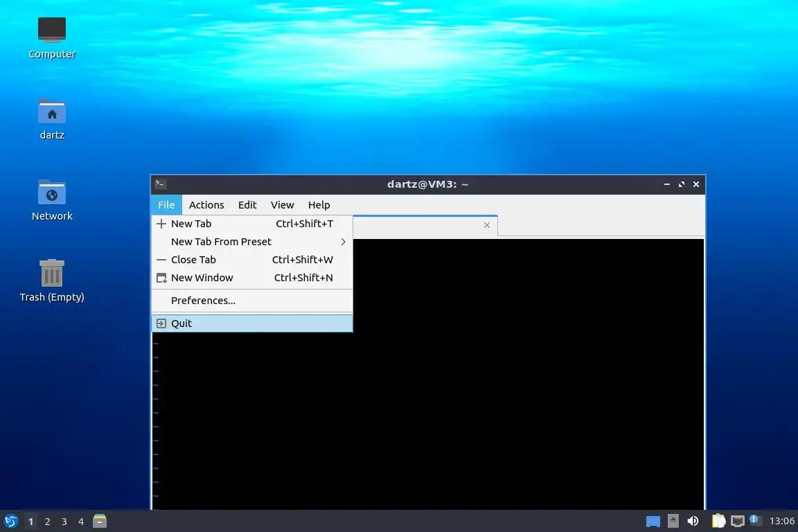Open the Actions menu
This screenshot has width=798, height=532.
coord(206,204)
